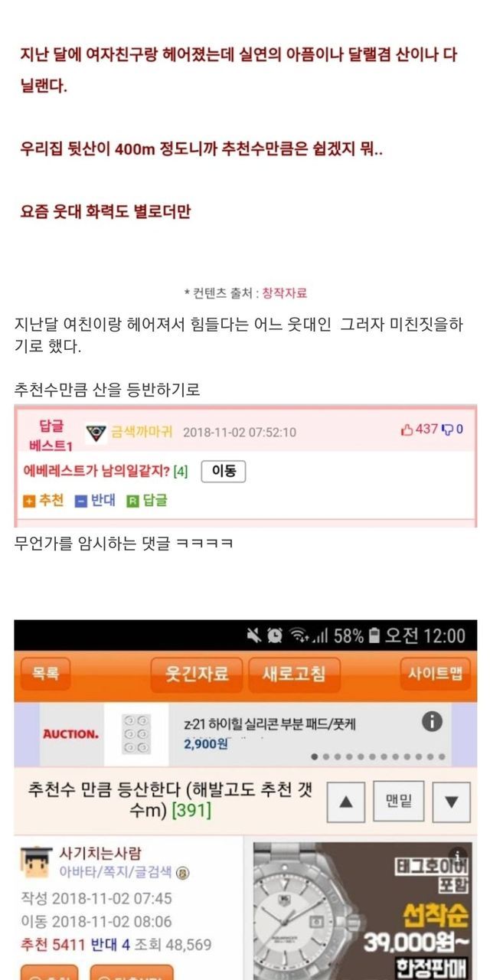Click the info icon on Auction ad
Viewport: 490px width, 980px height.
(433, 721)
